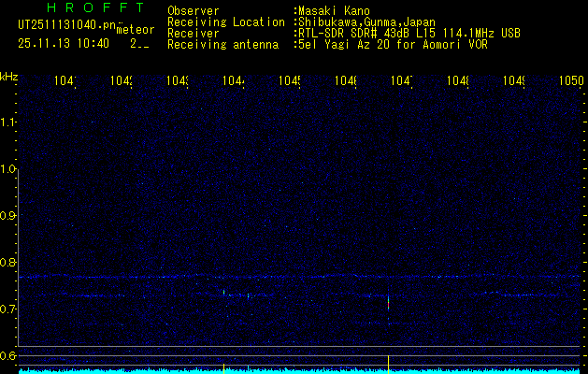Click the meteor label under the filename
The image size is (588, 374).
[x=136, y=29]
